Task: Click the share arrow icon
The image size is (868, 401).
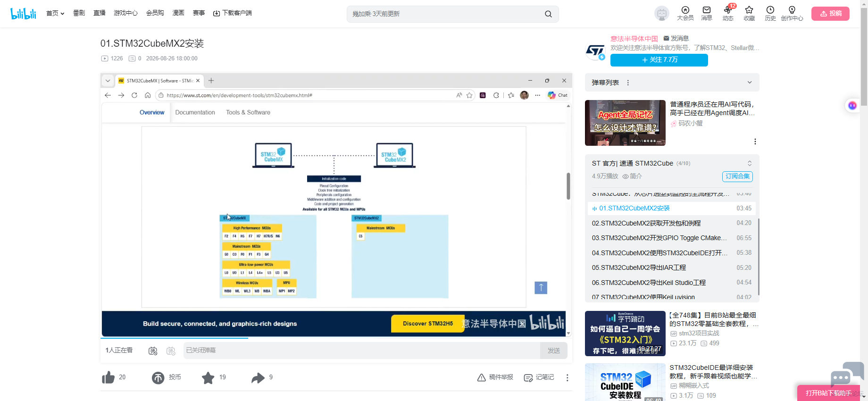Action: tap(258, 377)
